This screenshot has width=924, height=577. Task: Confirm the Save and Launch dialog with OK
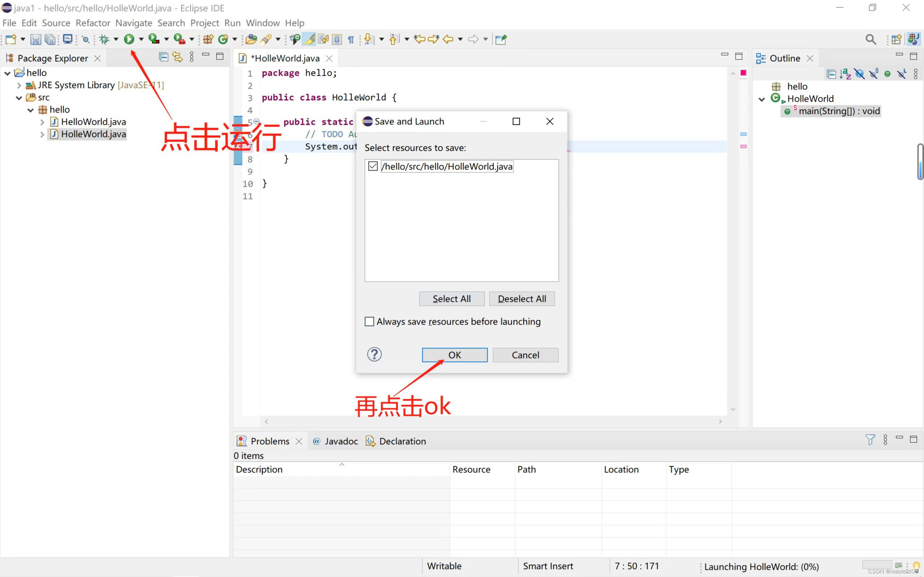(x=454, y=354)
